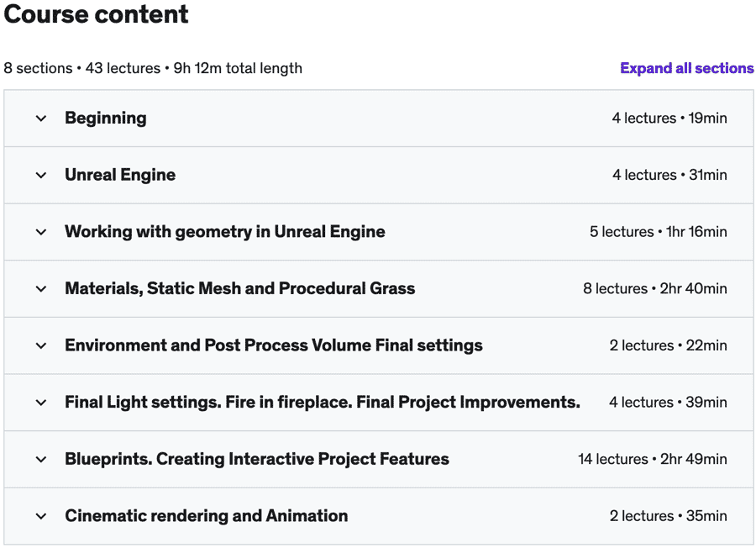The height and width of the screenshot is (548, 756).
Task: Expand the Unreal Engine section chevron
Action: [x=41, y=175]
